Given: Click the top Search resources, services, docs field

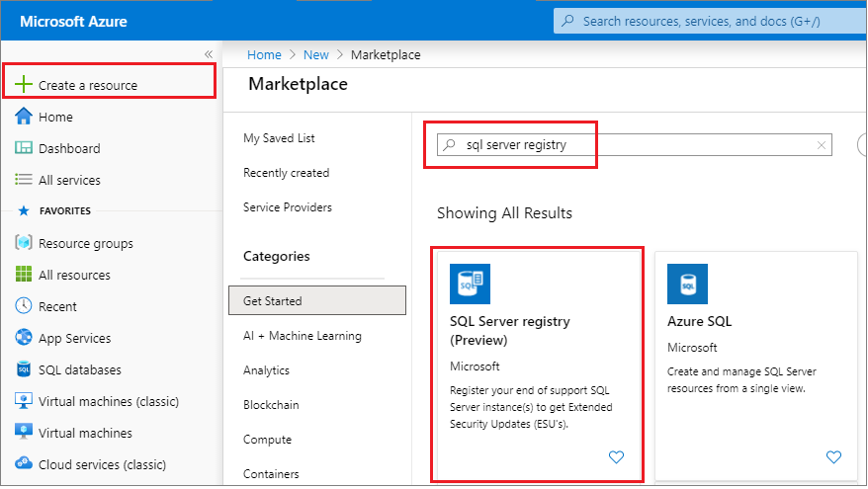Looking at the screenshot, I should [710, 21].
